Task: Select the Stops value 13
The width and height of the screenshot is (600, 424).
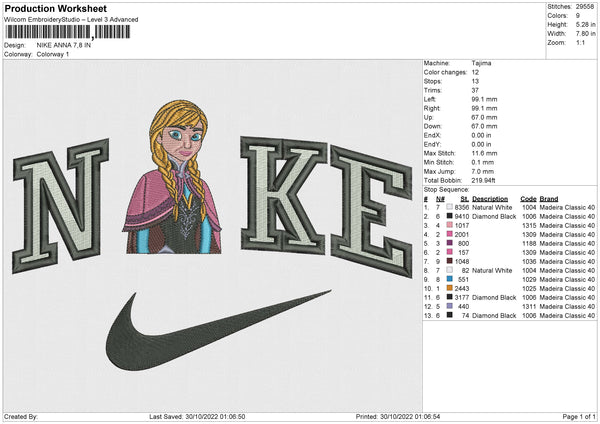Action: pyautogui.click(x=475, y=81)
